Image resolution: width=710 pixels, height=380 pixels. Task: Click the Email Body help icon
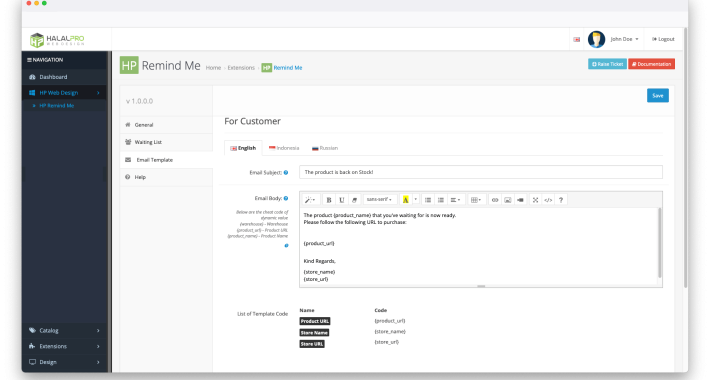286,198
